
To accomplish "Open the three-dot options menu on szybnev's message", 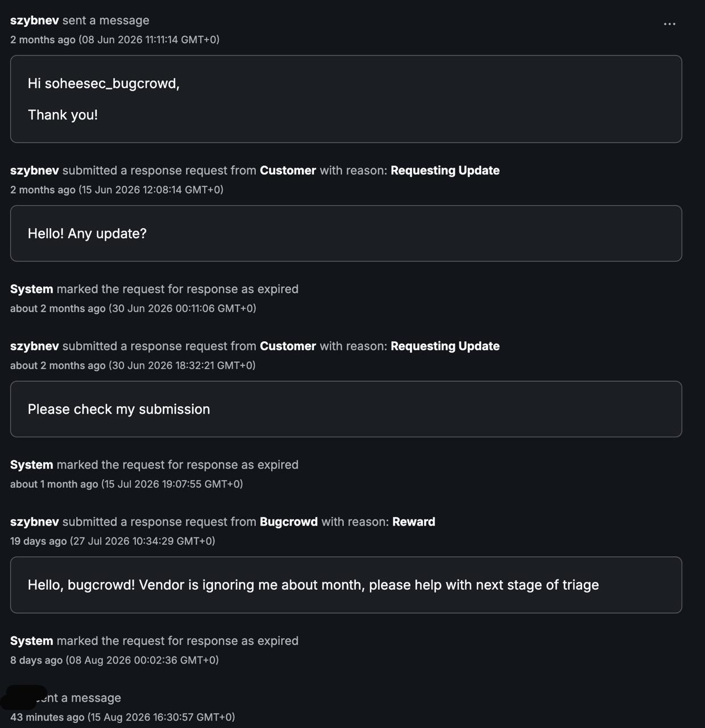I will click(669, 24).
